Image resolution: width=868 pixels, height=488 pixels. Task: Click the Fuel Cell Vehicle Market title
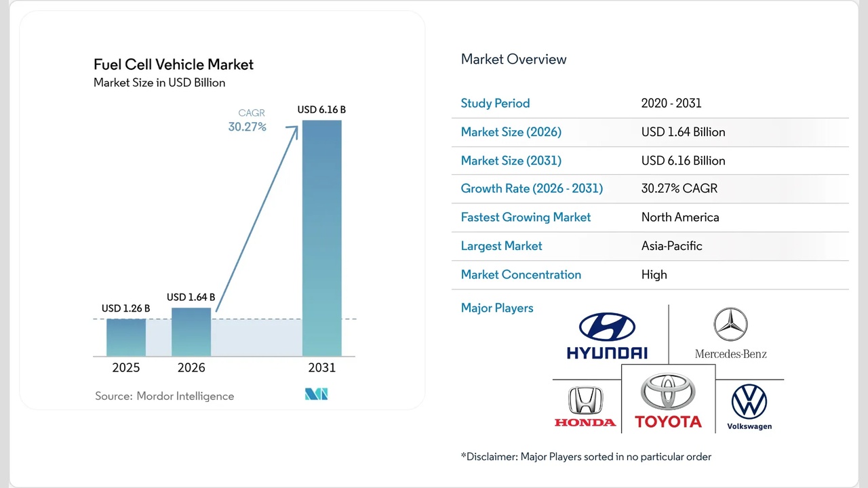[174, 64]
